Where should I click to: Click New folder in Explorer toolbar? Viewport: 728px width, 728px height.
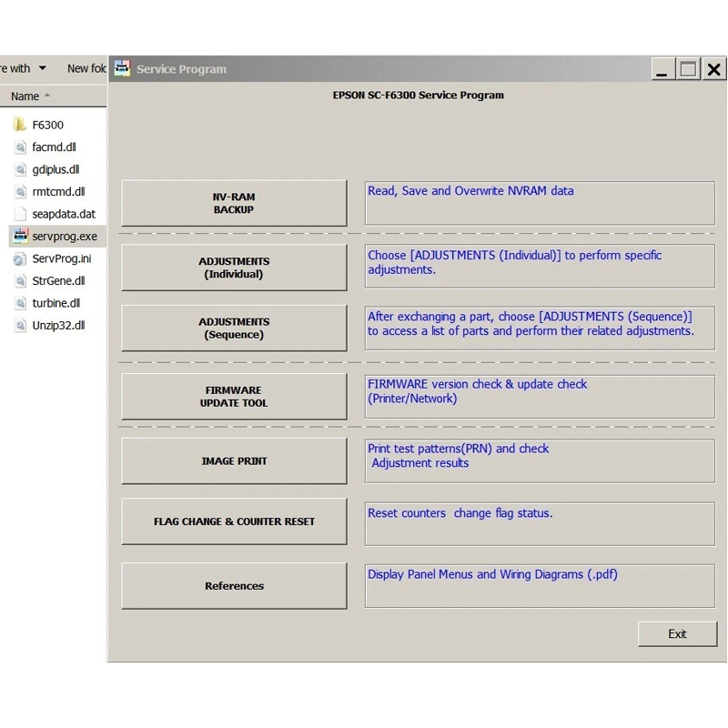tap(86, 68)
